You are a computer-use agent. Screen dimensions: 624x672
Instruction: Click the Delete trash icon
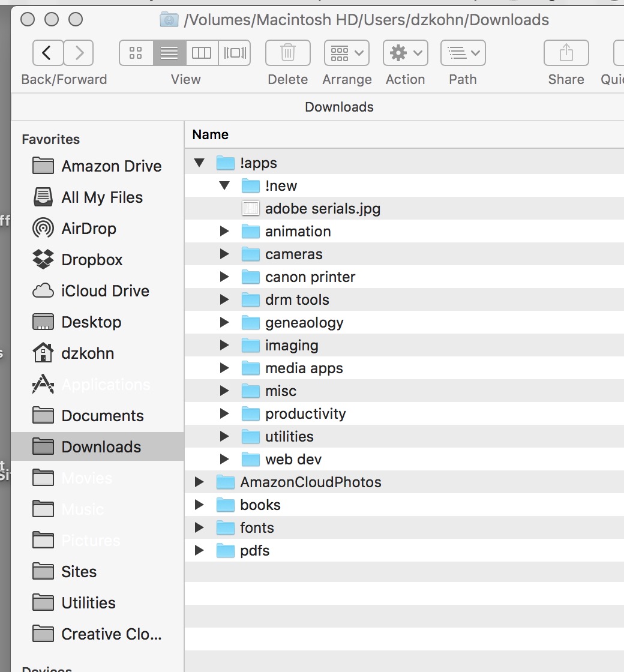(x=287, y=53)
